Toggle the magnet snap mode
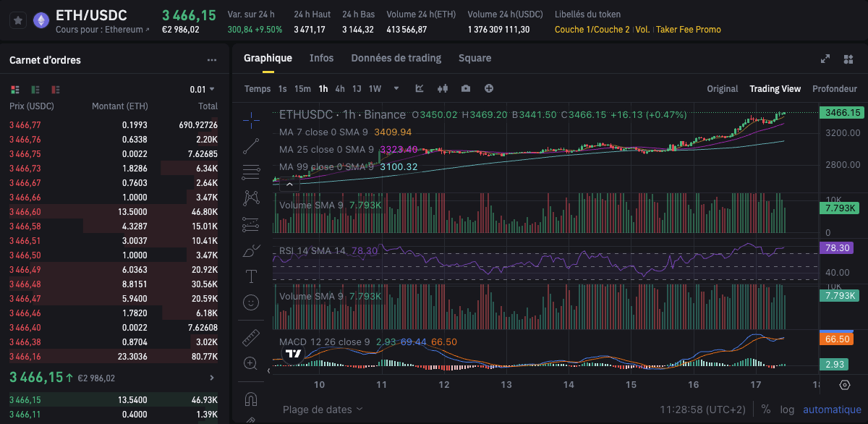 [251, 399]
